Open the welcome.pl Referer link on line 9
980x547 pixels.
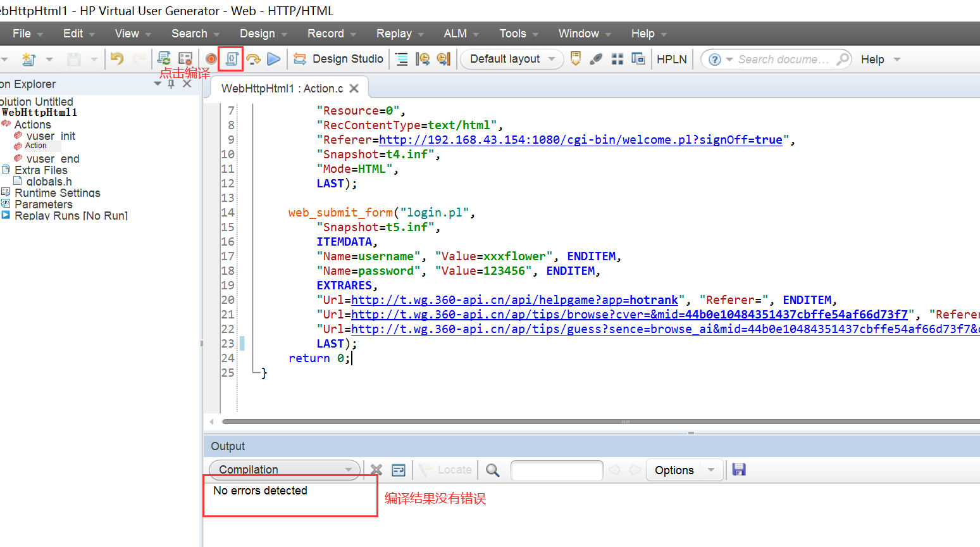point(581,140)
